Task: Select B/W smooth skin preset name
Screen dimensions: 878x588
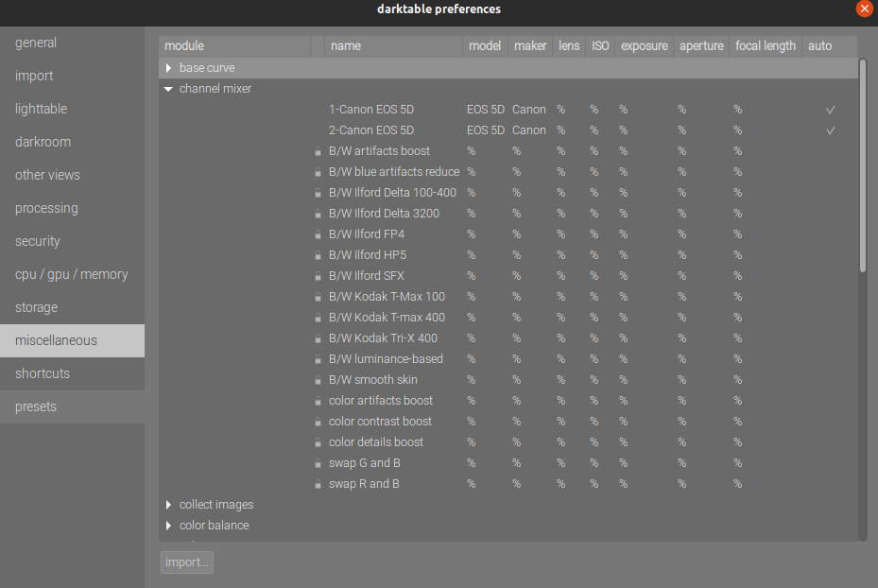Action: tap(373, 380)
